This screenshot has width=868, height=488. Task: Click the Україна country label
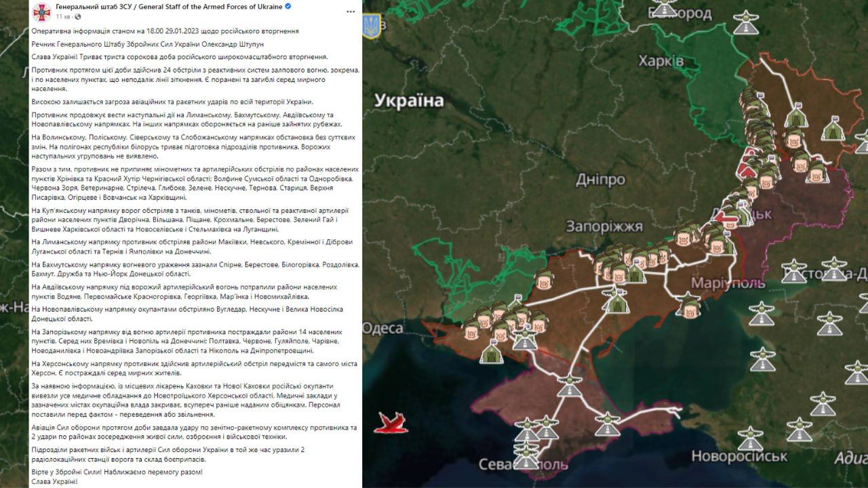point(409,101)
